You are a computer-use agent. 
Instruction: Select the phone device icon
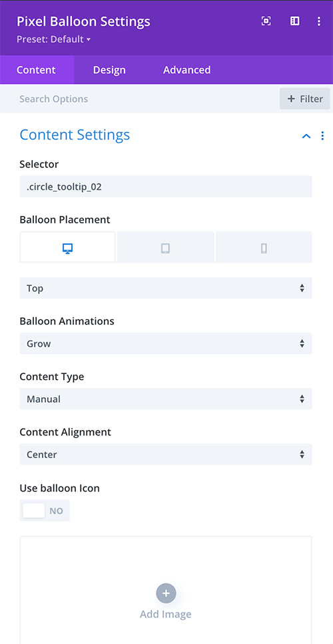click(x=264, y=247)
